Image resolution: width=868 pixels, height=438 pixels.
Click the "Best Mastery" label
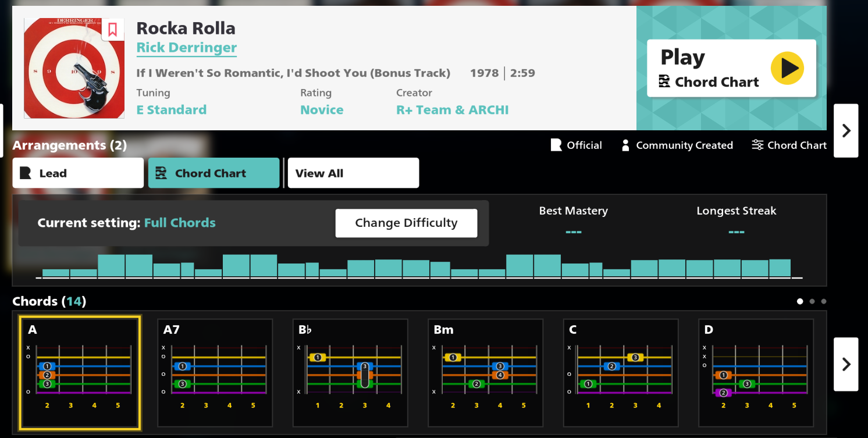[573, 211]
